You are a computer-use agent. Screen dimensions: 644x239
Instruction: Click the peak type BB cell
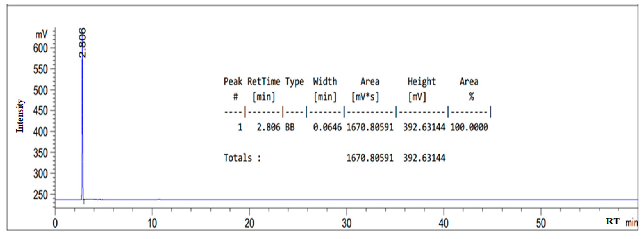pos(290,127)
